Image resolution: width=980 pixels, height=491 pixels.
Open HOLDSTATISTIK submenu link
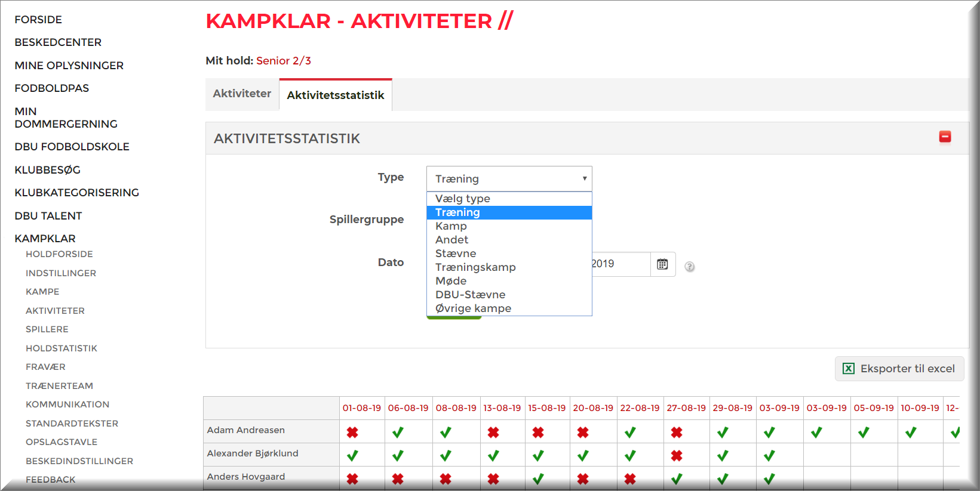tap(62, 348)
